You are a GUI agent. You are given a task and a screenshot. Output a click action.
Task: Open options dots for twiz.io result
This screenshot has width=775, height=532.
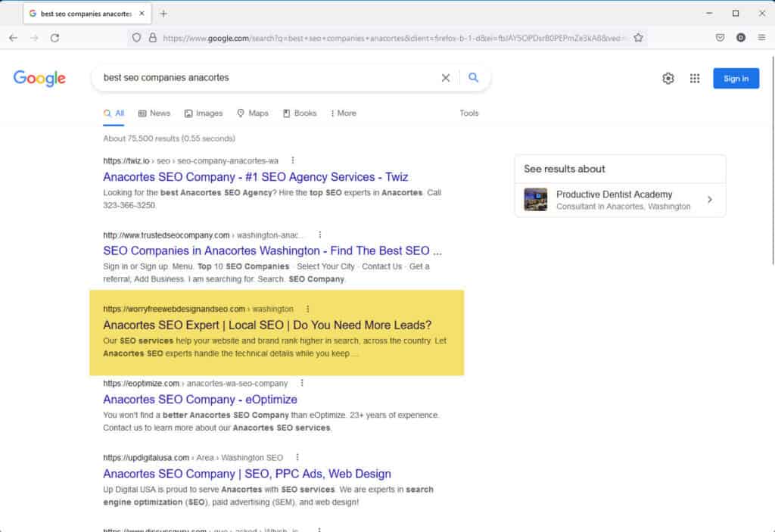pos(293,160)
